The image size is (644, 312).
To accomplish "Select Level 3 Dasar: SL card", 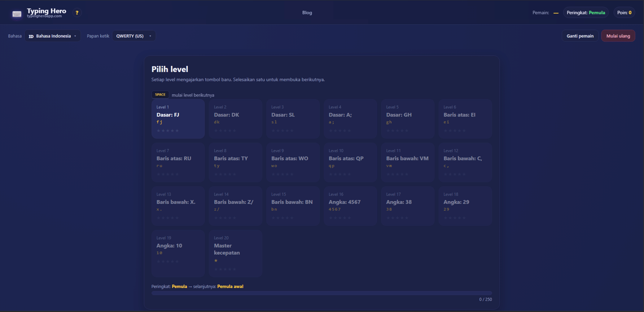I will click(293, 119).
